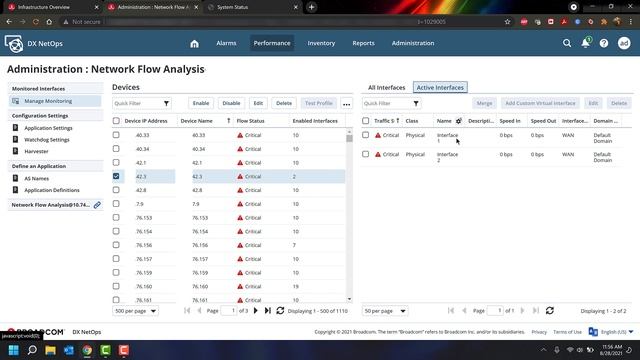Refresh the Devices table
640x360 pixels.
tap(280, 311)
